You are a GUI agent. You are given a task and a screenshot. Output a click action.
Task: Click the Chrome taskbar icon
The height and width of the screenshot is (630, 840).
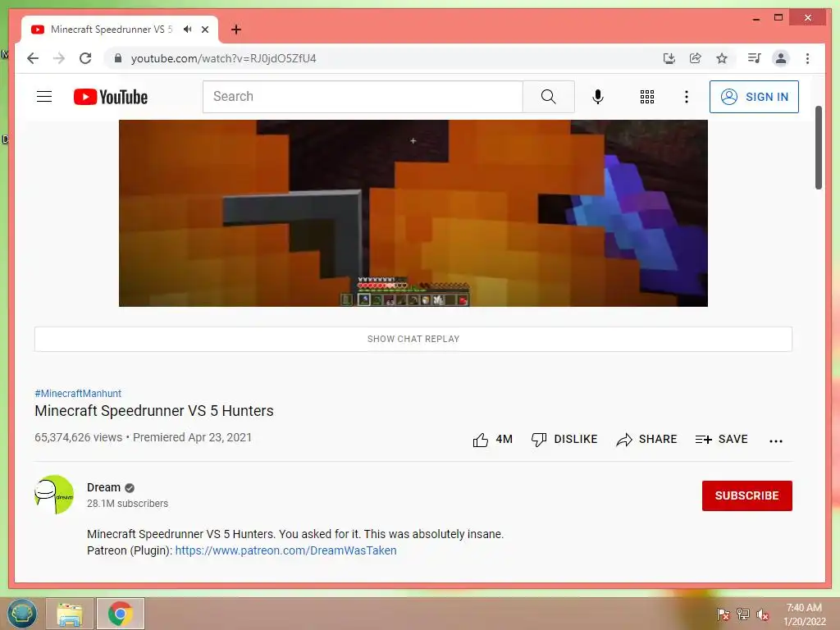(x=121, y=614)
